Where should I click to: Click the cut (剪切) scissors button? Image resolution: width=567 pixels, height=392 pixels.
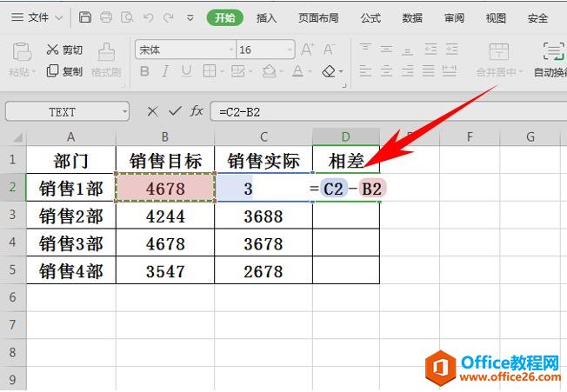coord(65,50)
